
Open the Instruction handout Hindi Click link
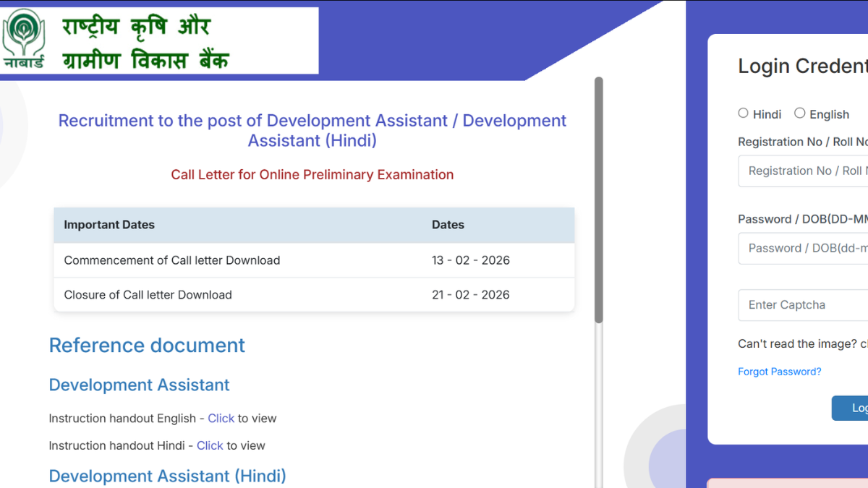[210, 446]
